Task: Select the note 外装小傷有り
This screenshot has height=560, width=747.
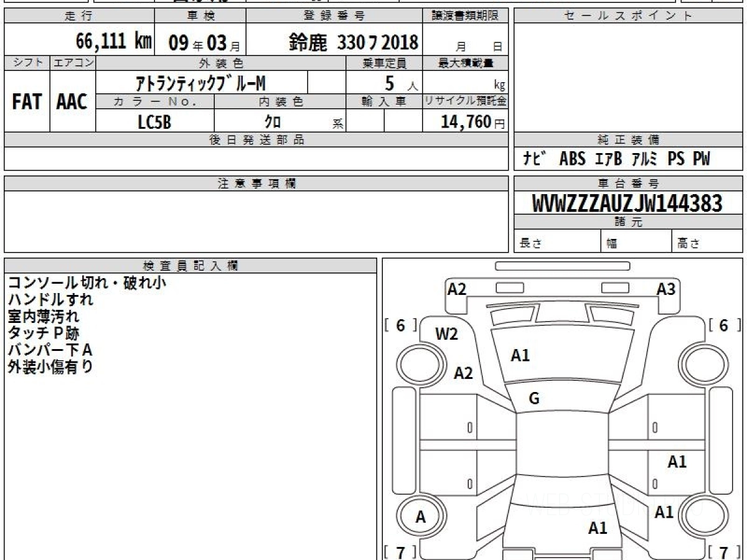Action: coord(50,366)
